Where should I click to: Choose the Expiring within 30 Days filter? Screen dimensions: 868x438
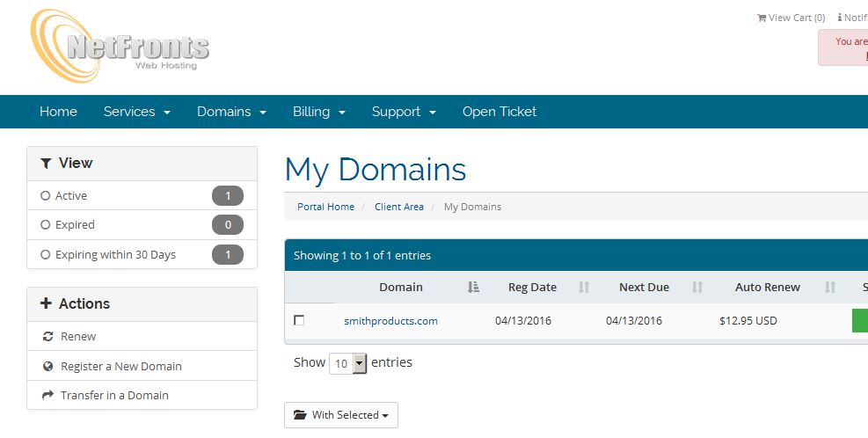click(46, 255)
